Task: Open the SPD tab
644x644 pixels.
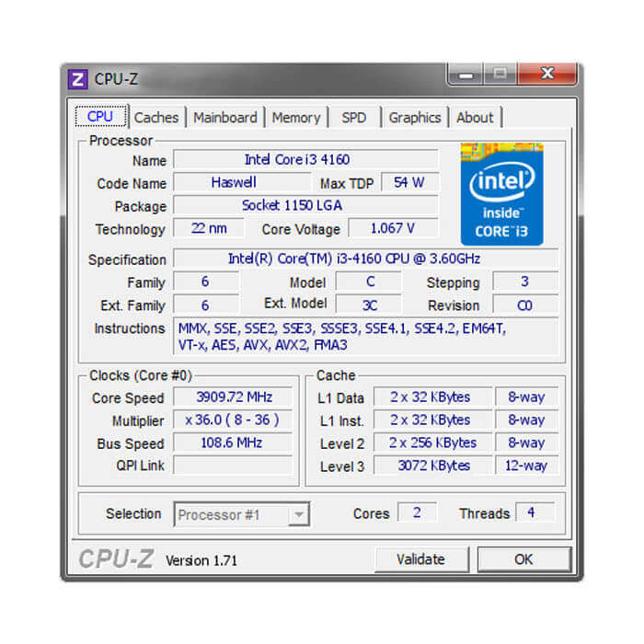Action: pyautogui.click(x=354, y=118)
